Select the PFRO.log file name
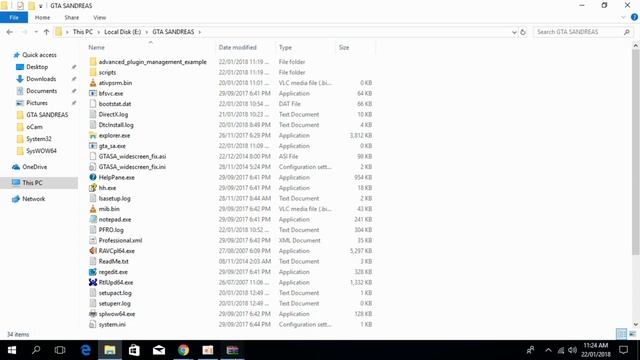This screenshot has height=360, width=640. [111, 230]
